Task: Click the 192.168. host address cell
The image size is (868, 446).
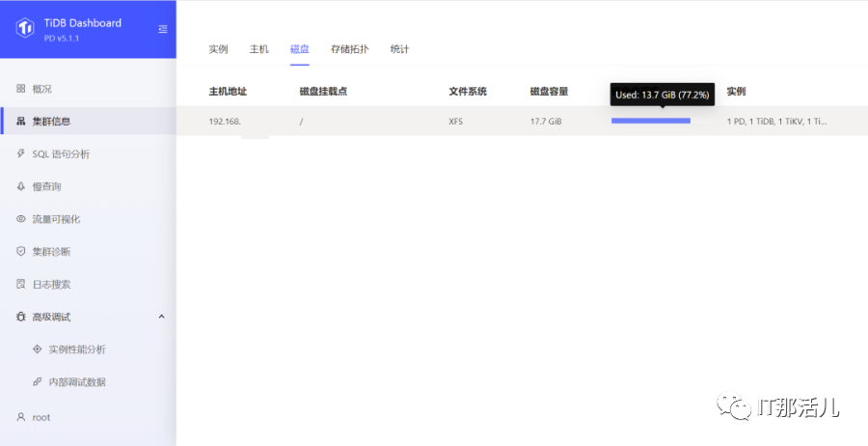Action: [x=225, y=122]
